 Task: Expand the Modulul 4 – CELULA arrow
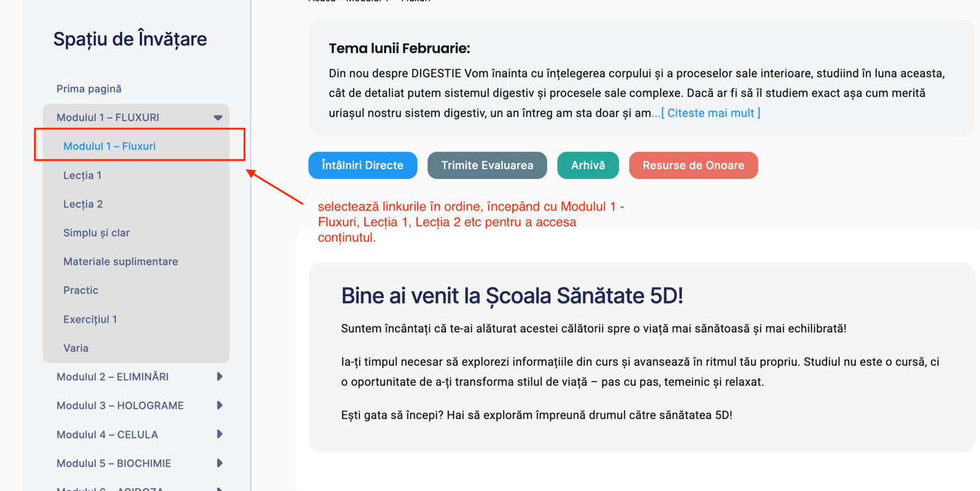pyautogui.click(x=219, y=434)
